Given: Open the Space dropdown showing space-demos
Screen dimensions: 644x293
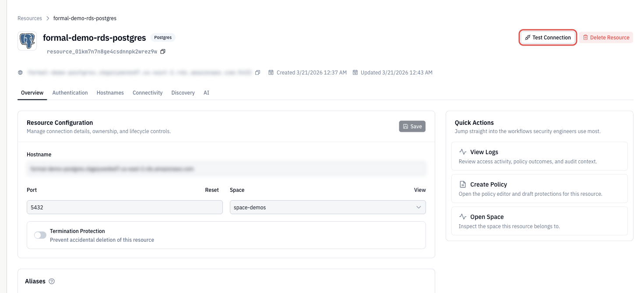Looking at the screenshot, I should click(x=328, y=207).
